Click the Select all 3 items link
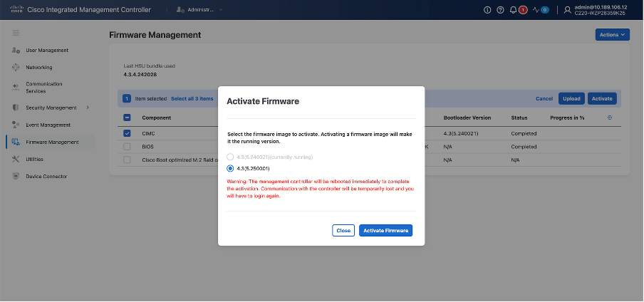 192,99
